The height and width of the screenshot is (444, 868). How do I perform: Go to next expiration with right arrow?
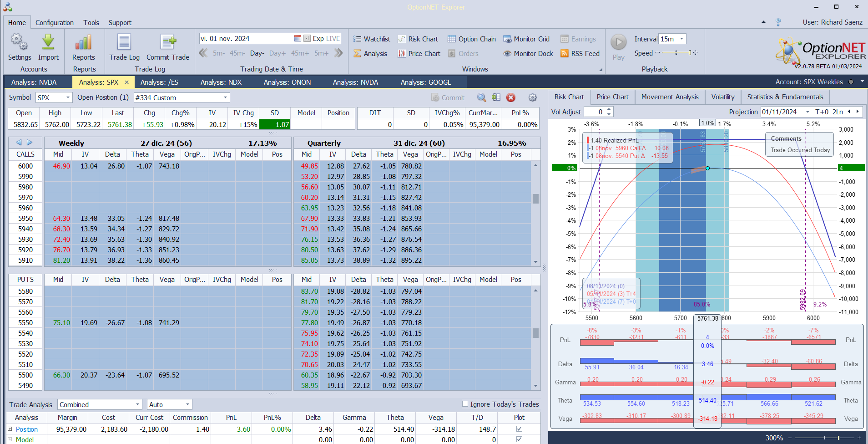pos(30,143)
